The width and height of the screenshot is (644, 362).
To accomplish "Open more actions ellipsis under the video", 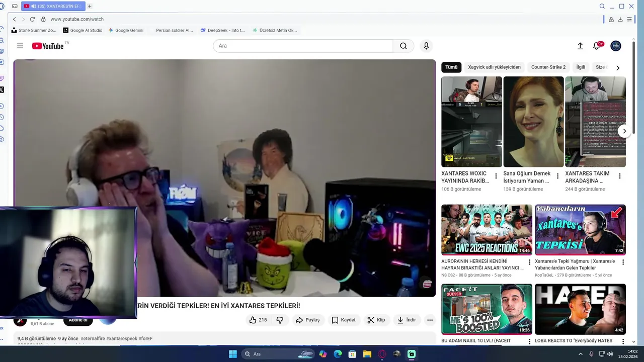I will point(430,320).
